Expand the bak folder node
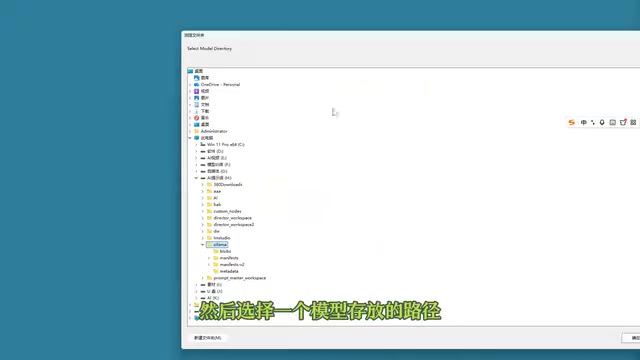The image size is (640, 360). point(203,205)
